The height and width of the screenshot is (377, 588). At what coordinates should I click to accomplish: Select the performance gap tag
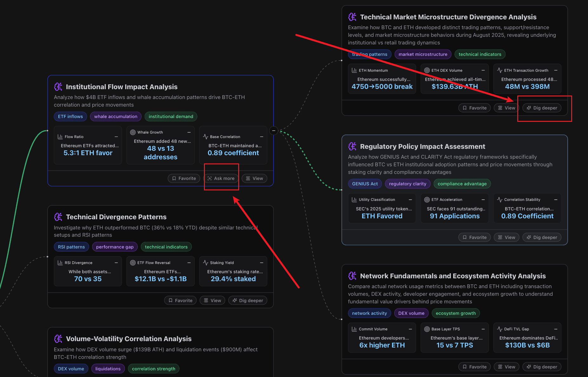pyautogui.click(x=115, y=247)
